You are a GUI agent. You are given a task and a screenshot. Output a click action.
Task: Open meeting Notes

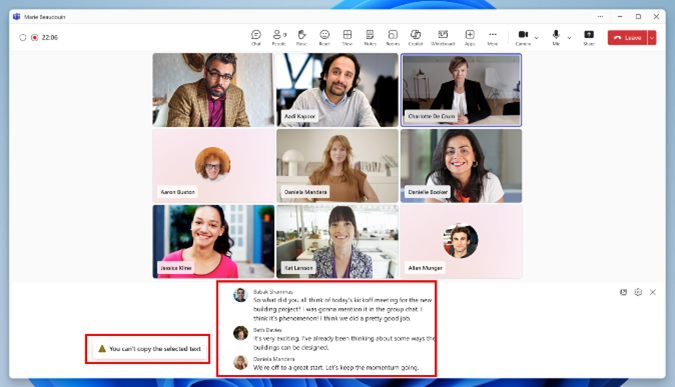[x=370, y=37]
